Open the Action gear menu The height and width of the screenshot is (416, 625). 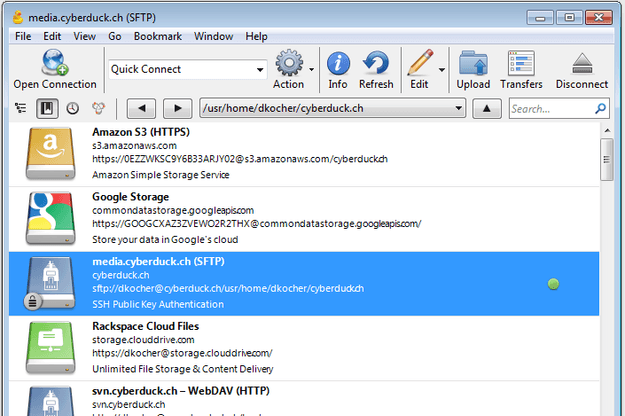pos(289,63)
